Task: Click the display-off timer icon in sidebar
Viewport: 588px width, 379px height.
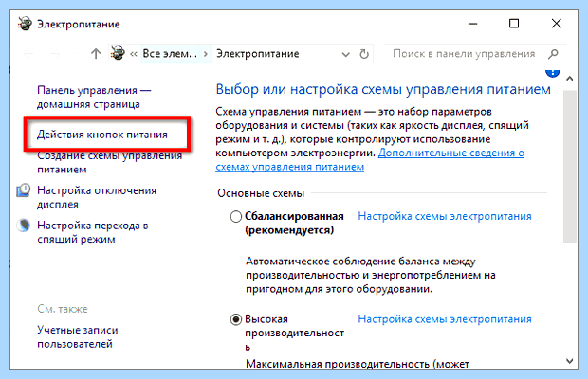Action: (x=24, y=190)
